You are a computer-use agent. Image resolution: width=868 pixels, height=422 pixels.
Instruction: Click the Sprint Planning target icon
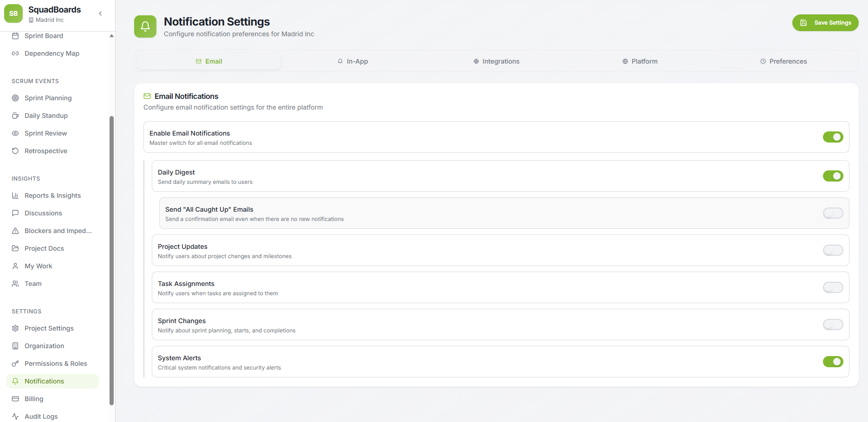15,98
